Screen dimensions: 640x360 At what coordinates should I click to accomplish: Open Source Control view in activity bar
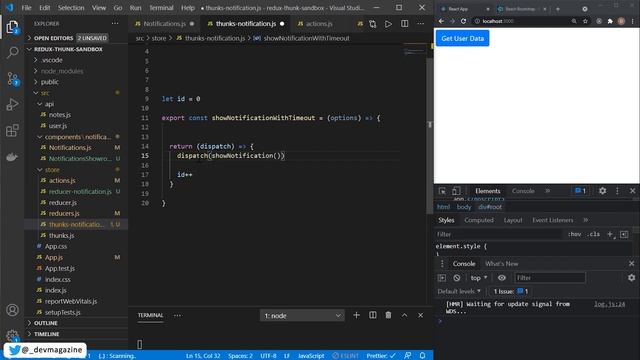(x=12, y=79)
